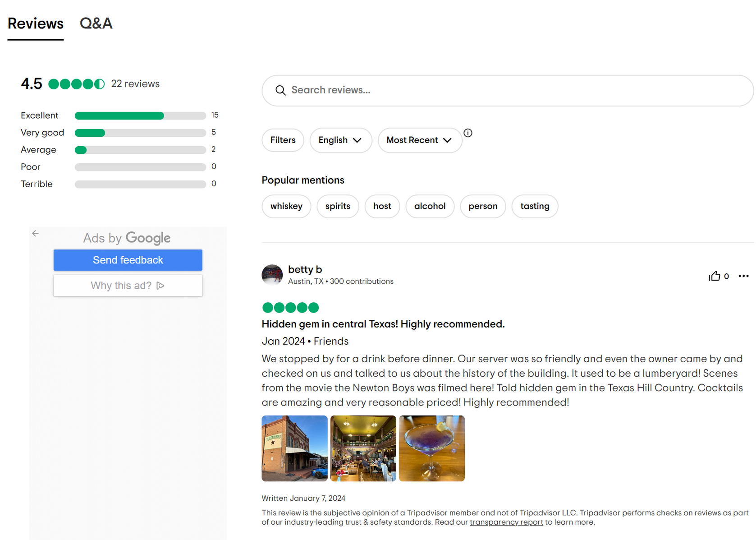Toggle the tasting popular mention chip

click(x=535, y=206)
